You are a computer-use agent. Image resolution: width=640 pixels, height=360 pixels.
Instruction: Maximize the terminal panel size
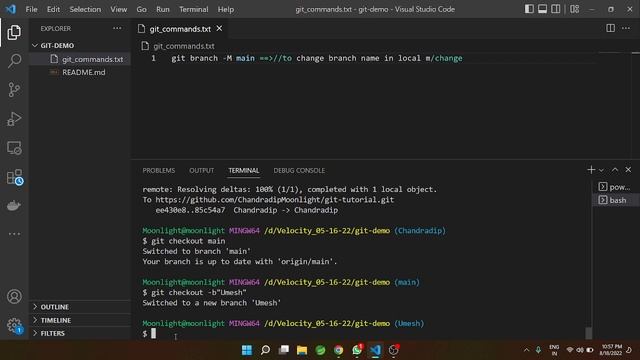pos(615,169)
